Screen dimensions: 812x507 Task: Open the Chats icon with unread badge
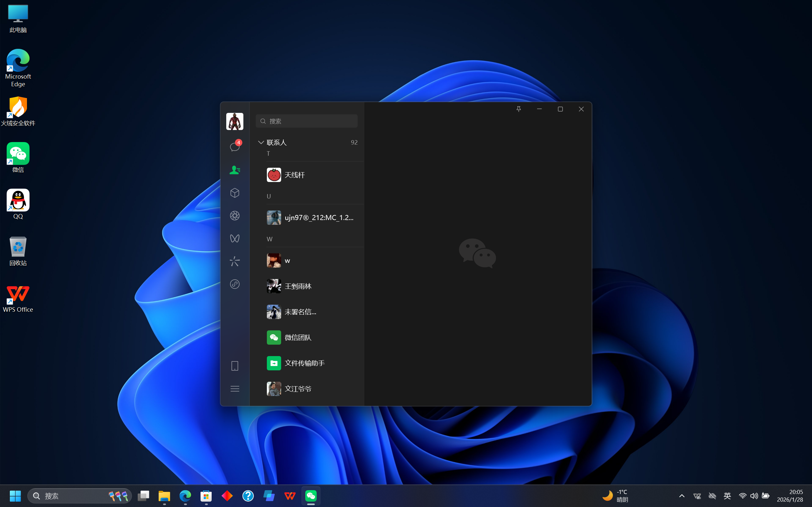point(235,146)
